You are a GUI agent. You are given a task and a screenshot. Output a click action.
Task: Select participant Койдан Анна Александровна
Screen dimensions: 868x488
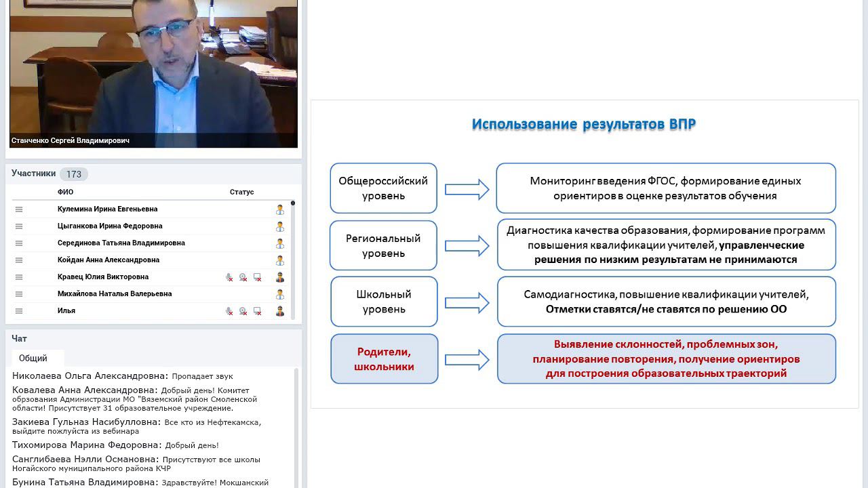pyautogui.click(x=108, y=260)
